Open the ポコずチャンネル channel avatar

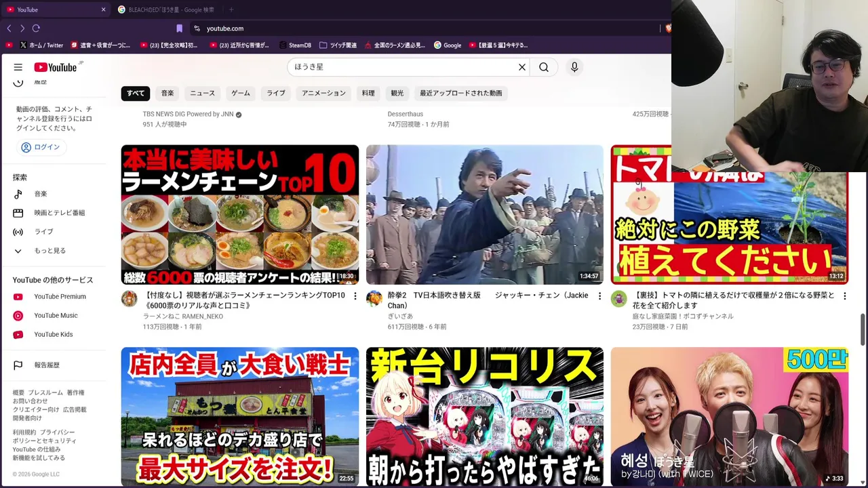pyautogui.click(x=618, y=299)
